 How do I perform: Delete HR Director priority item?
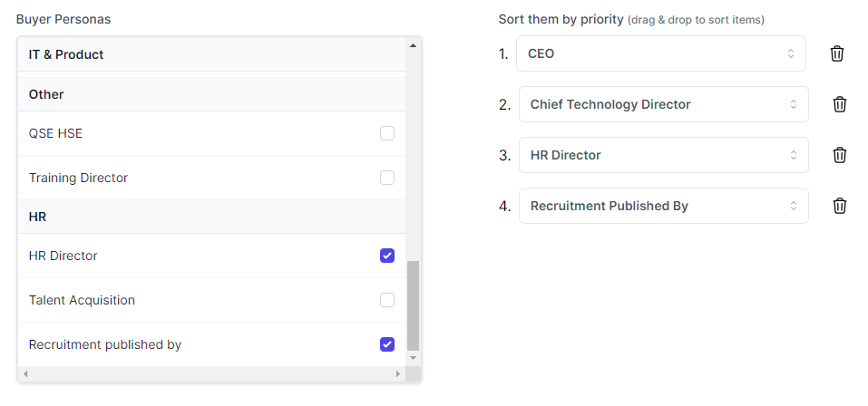pos(840,155)
